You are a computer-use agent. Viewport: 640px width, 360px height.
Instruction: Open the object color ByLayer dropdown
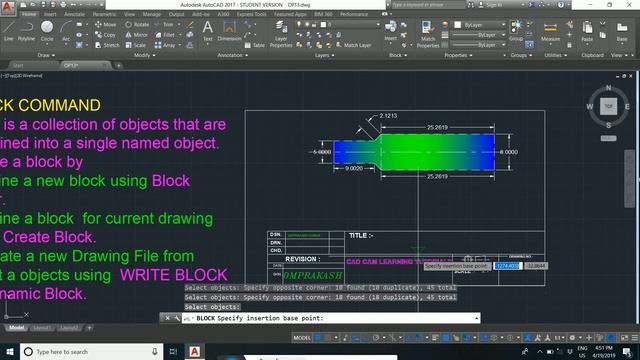coord(480,25)
